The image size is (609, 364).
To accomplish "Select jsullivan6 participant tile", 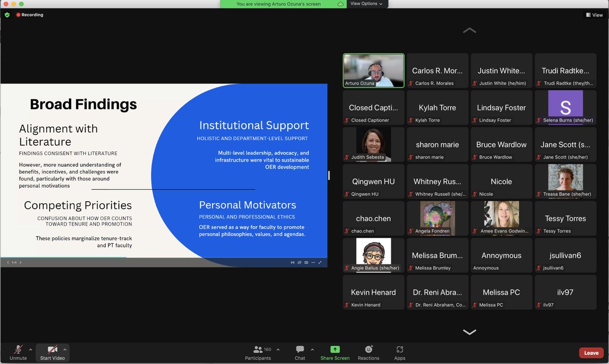I will point(565,256).
